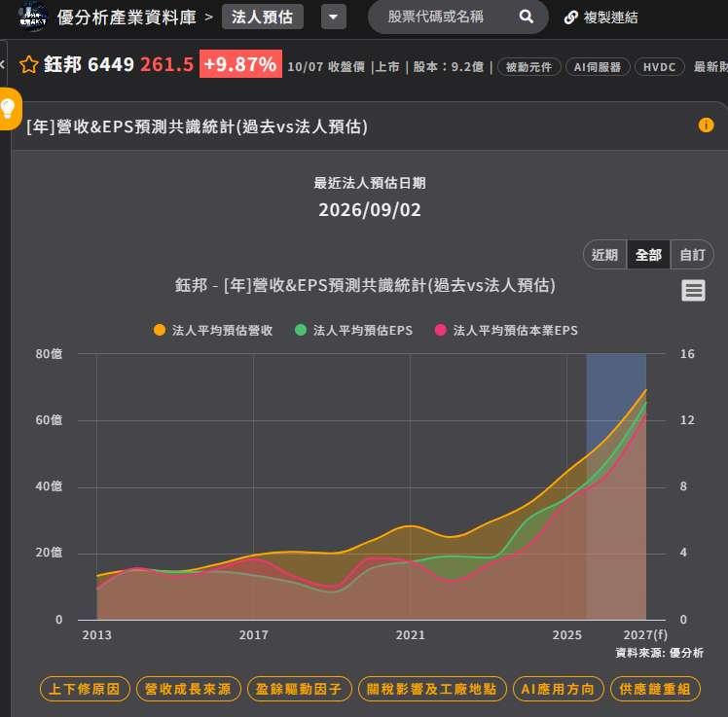Viewport: 728px width, 717px height.
Task: Click the +9.87% change badge
Action: 240,64
